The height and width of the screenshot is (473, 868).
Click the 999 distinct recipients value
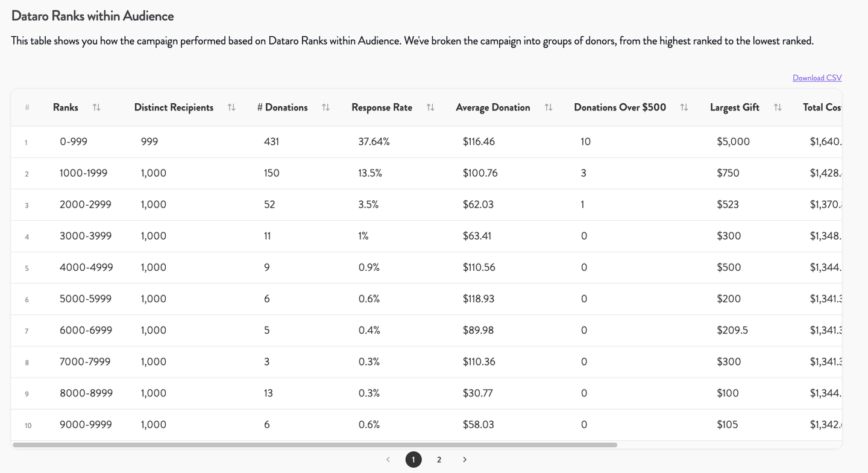click(x=149, y=142)
